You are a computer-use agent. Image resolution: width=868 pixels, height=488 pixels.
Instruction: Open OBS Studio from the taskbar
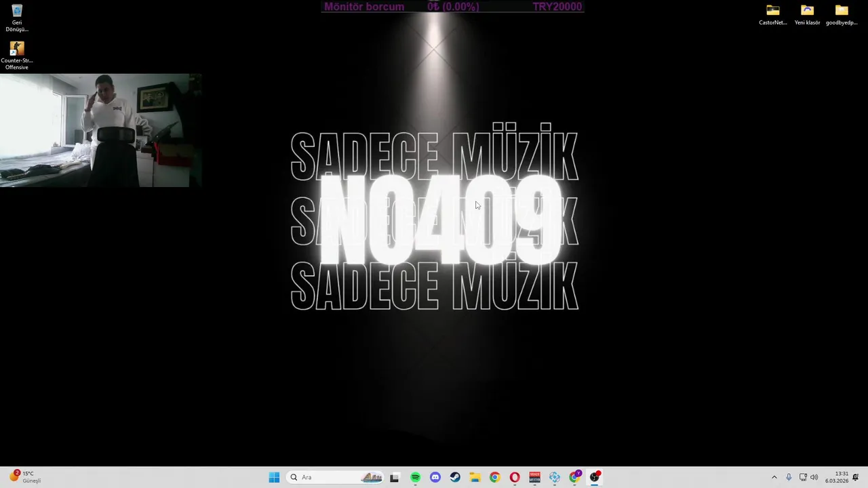[x=595, y=477]
